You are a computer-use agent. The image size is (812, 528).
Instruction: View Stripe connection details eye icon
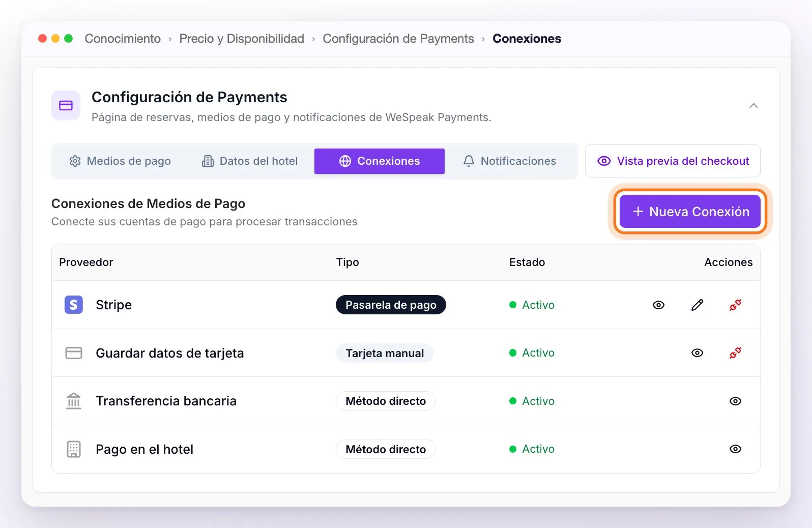(x=658, y=305)
